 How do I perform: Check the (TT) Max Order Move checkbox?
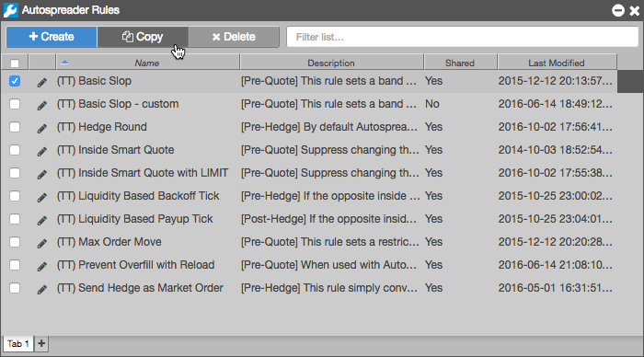pyautogui.click(x=15, y=242)
